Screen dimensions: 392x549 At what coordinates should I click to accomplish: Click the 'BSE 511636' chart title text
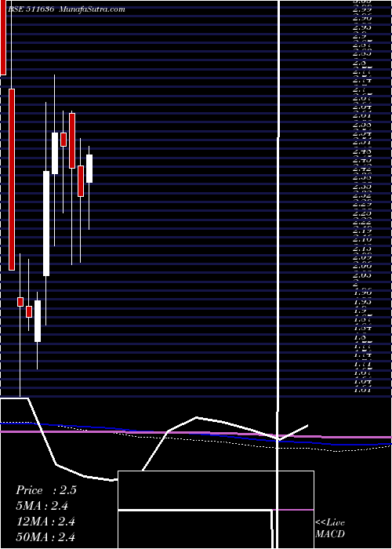tap(31, 9)
